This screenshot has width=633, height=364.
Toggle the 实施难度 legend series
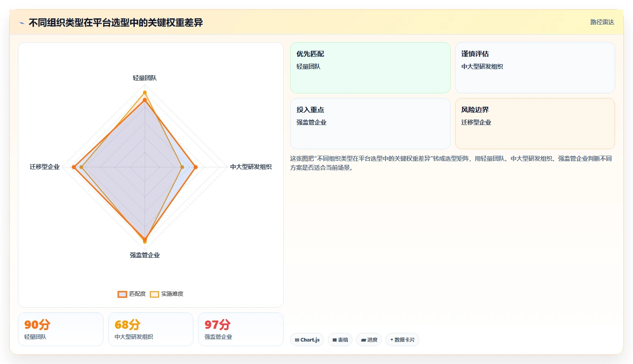pos(167,294)
